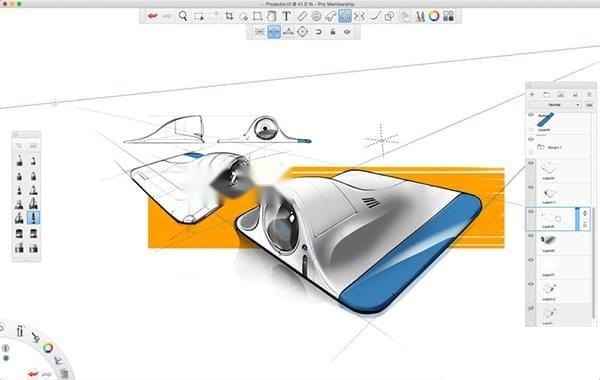Open the Layer Editor menu
Viewport: 600px width, 380px height.
pos(589,94)
